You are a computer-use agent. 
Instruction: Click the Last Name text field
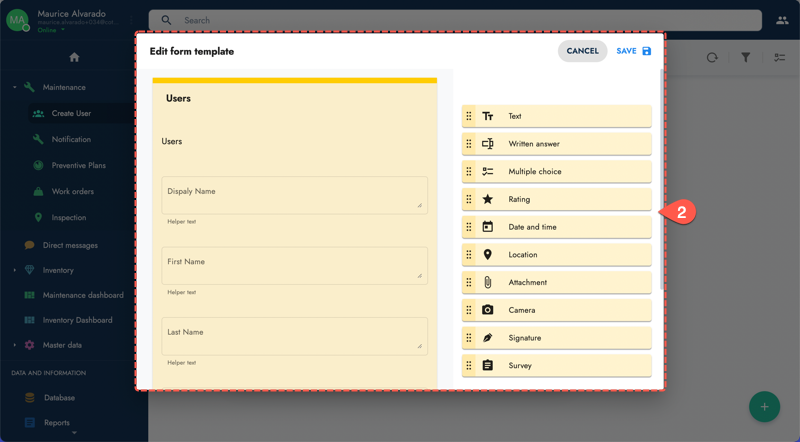294,336
